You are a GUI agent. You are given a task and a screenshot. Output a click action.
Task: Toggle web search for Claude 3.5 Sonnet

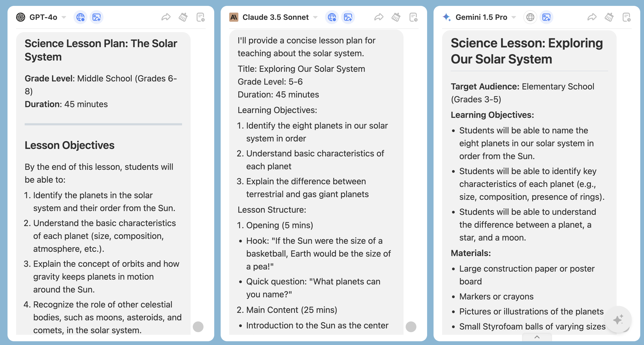tap(332, 17)
